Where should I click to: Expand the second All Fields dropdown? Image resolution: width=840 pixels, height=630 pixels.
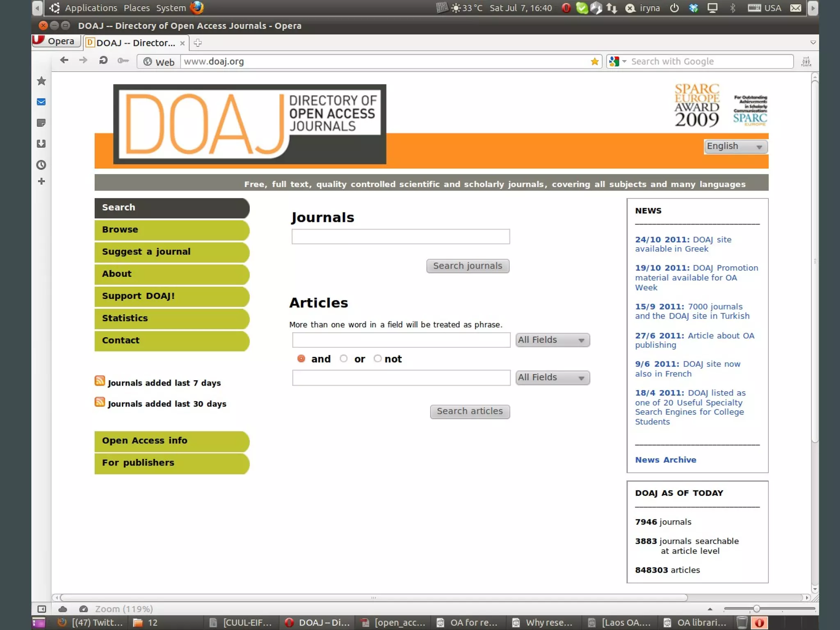pos(552,378)
